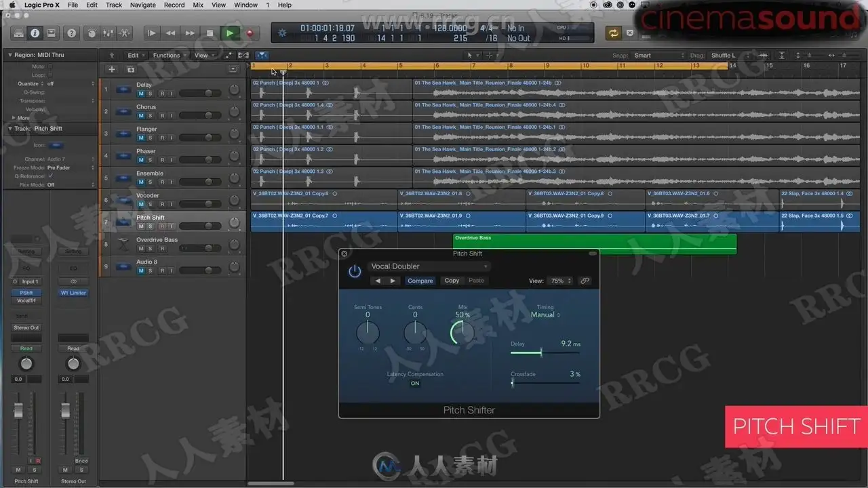
Task: Open the LCD display settings gear
Action: [x=283, y=33]
